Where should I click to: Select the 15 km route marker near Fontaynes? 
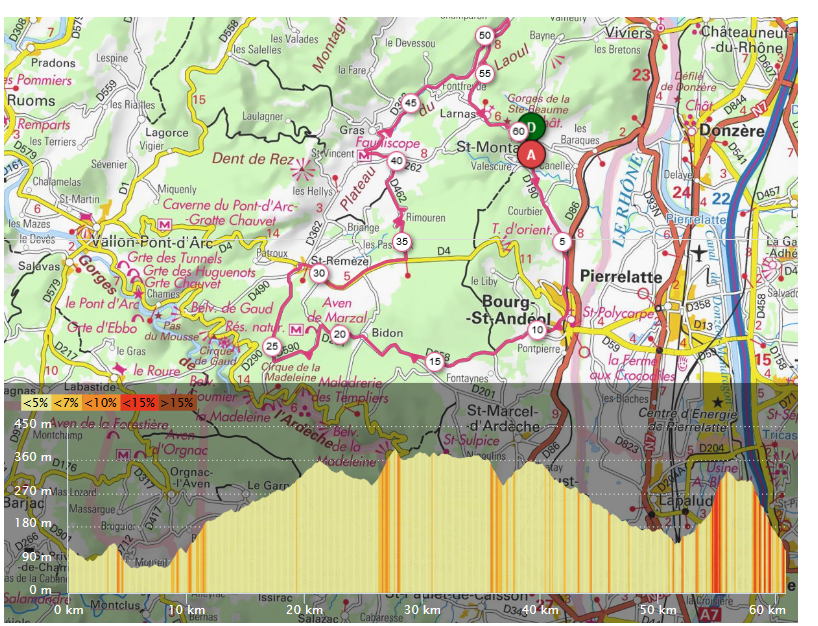[x=434, y=361]
